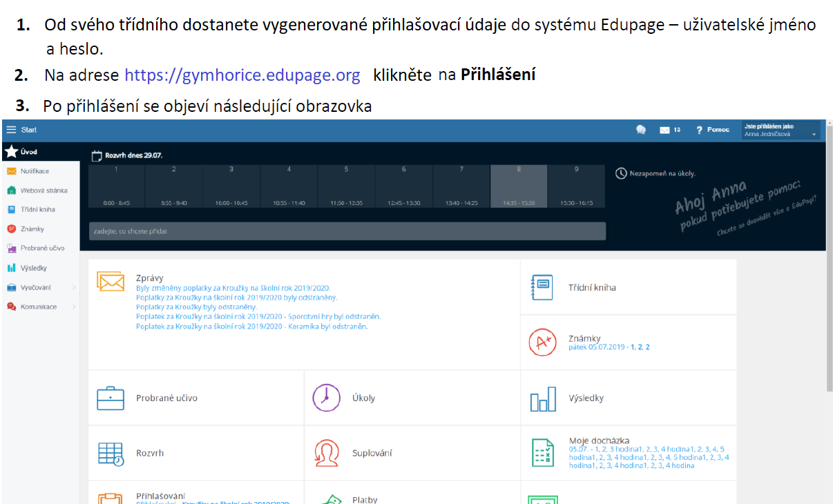Open the Třídní kniha notebook tile
Viewport: 833px width, 504px height.
click(629, 287)
